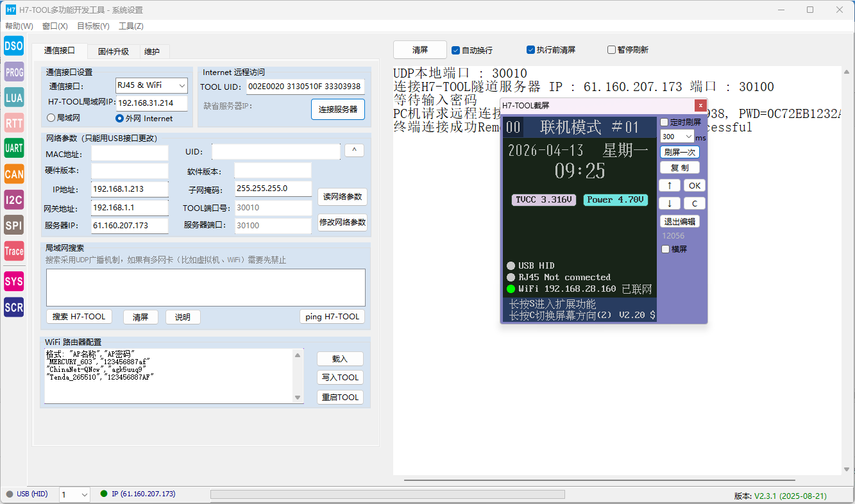Switch to the 固件升级 tab
Viewport: 855px width, 504px height.
(113, 52)
